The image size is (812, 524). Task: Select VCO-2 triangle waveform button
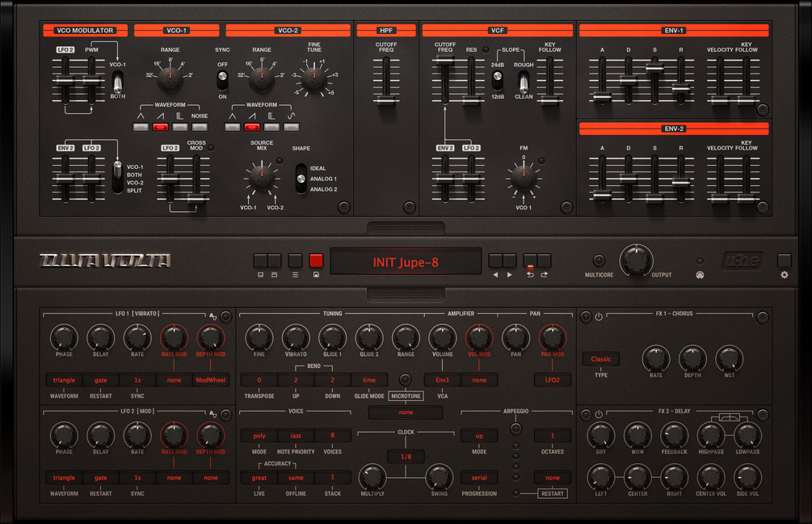(232, 127)
